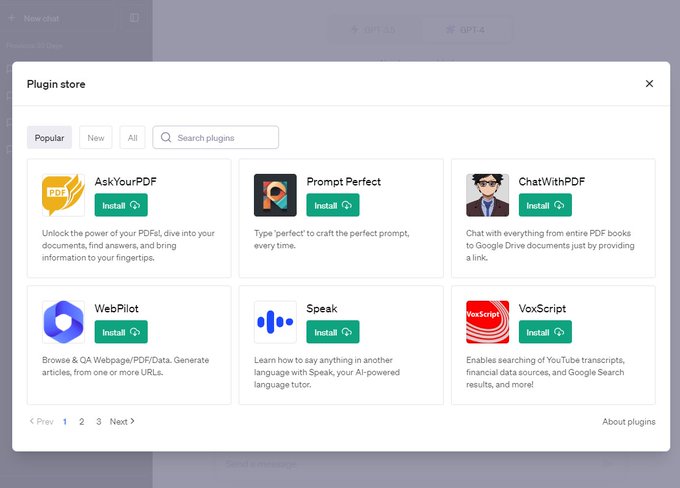The image size is (680, 488).
Task: Install the VoxScript plugin
Action: tap(545, 332)
